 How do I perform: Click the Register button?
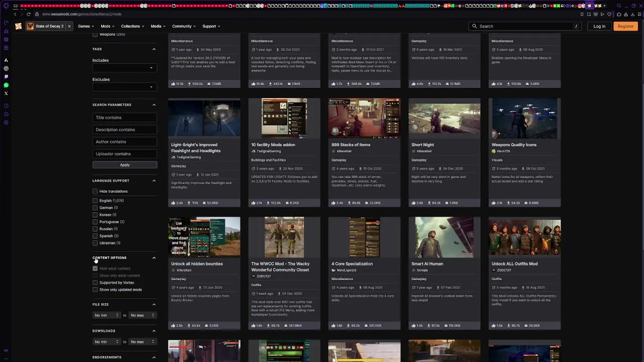(625, 26)
